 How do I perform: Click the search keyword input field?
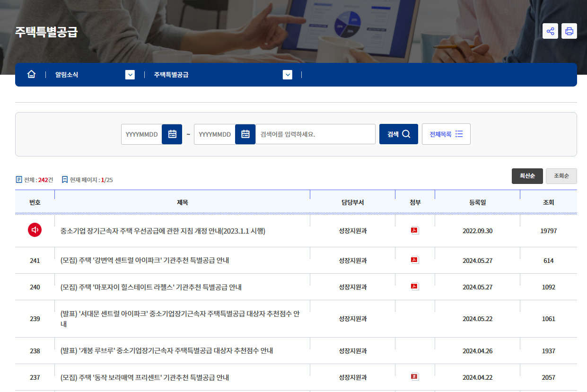tap(315, 134)
